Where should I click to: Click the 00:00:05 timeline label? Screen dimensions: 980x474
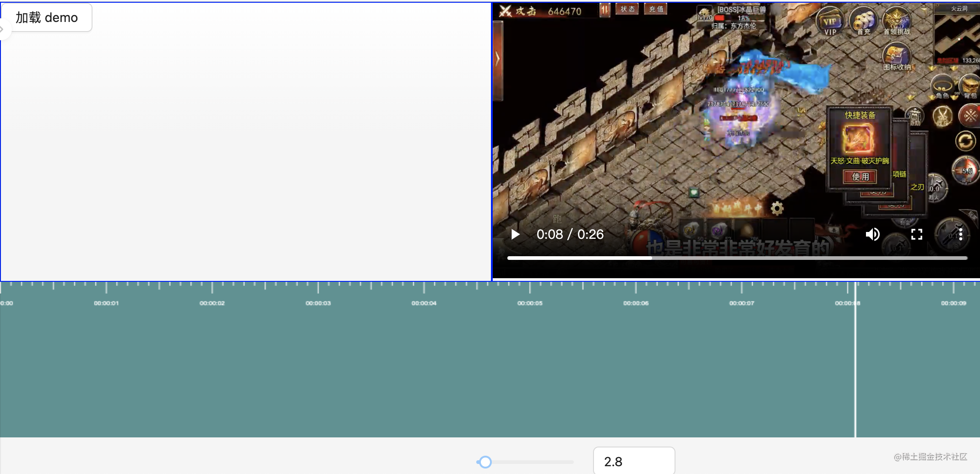click(x=530, y=303)
